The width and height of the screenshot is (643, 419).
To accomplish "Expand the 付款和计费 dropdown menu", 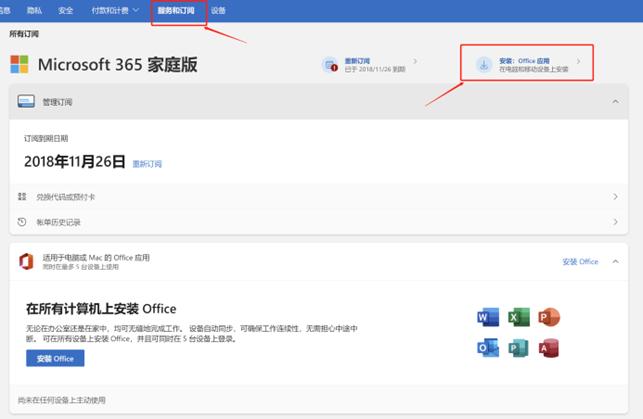I will [115, 10].
